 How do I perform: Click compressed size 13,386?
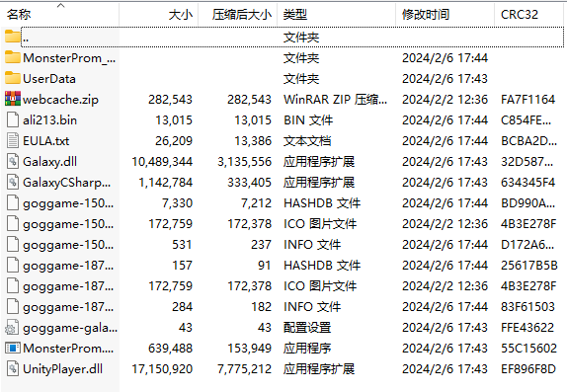pyautogui.click(x=253, y=140)
